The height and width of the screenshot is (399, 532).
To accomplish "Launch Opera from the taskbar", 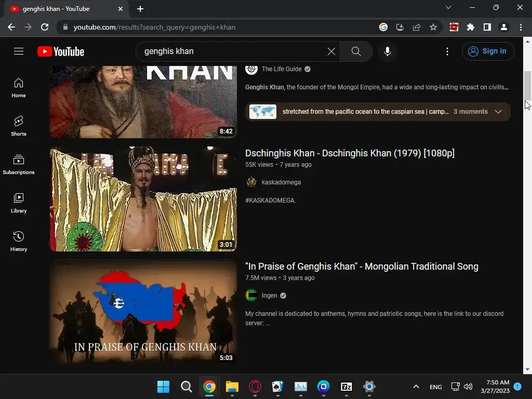I will click(255, 387).
